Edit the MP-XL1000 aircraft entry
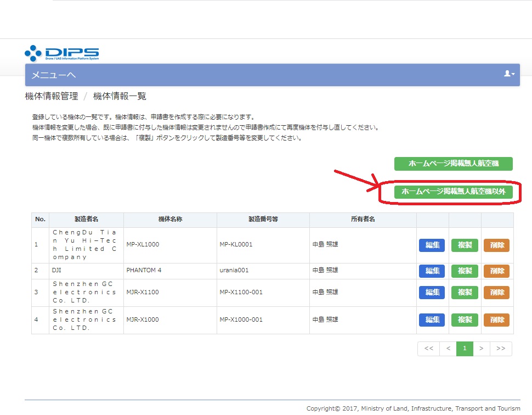 click(x=432, y=245)
